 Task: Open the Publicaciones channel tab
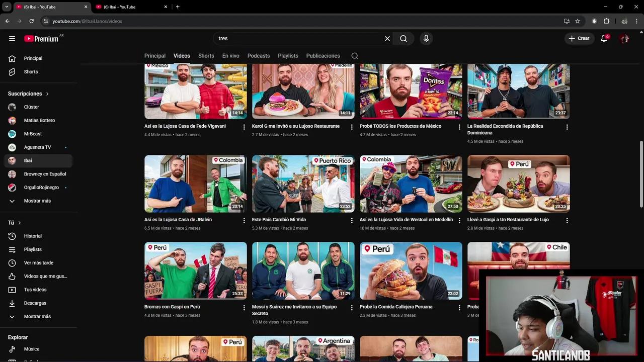tap(323, 56)
